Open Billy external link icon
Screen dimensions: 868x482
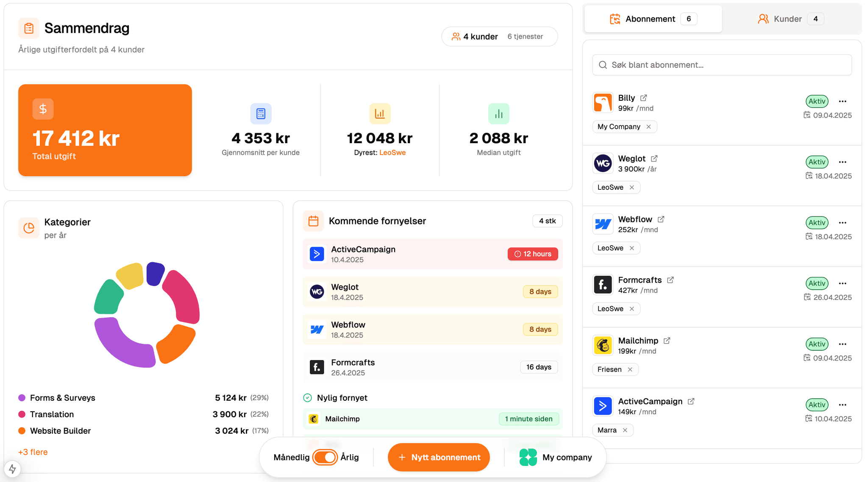tap(644, 98)
